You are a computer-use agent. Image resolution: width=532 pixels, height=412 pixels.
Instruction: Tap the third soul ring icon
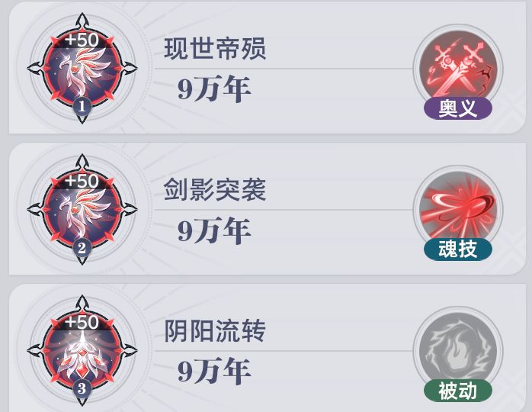pyautogui.click(x=82, y=350)
